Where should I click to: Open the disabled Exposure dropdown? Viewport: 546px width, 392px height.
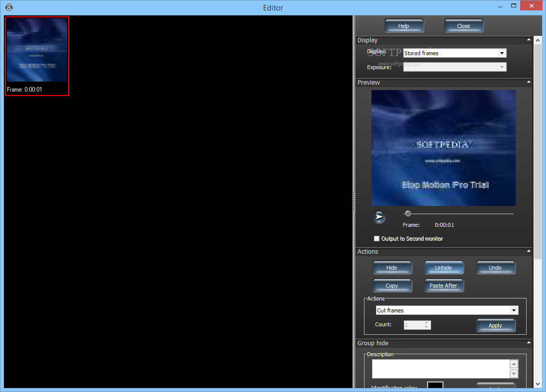[455, 67]
